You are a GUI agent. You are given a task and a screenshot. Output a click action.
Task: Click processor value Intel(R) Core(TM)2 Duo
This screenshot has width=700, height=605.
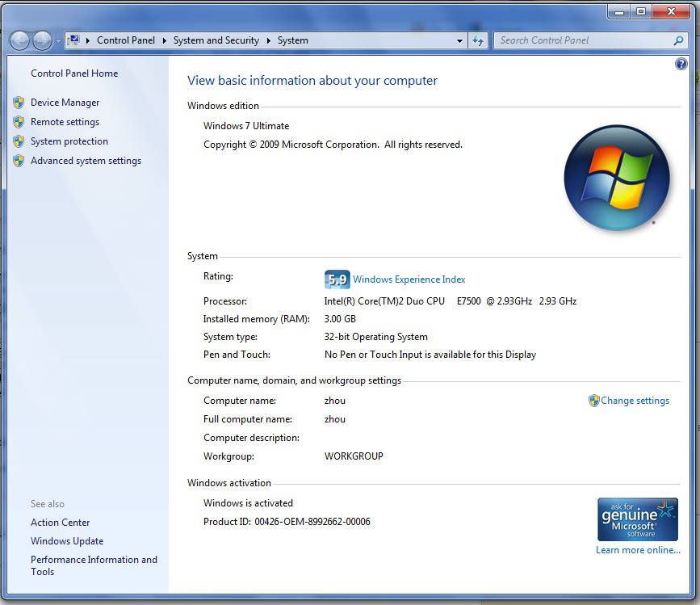[450, 301]
